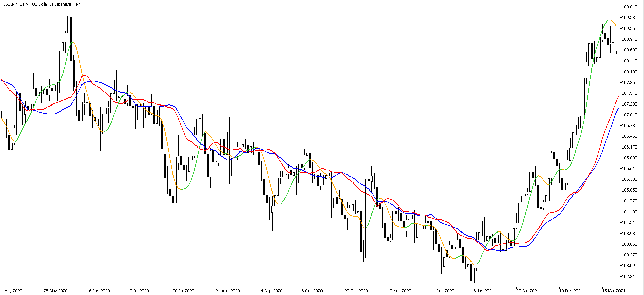Click the USDJPY, Daily chart title text
Image resolution: width=644 pixels, height=295 pixels.
click(41, 4)
